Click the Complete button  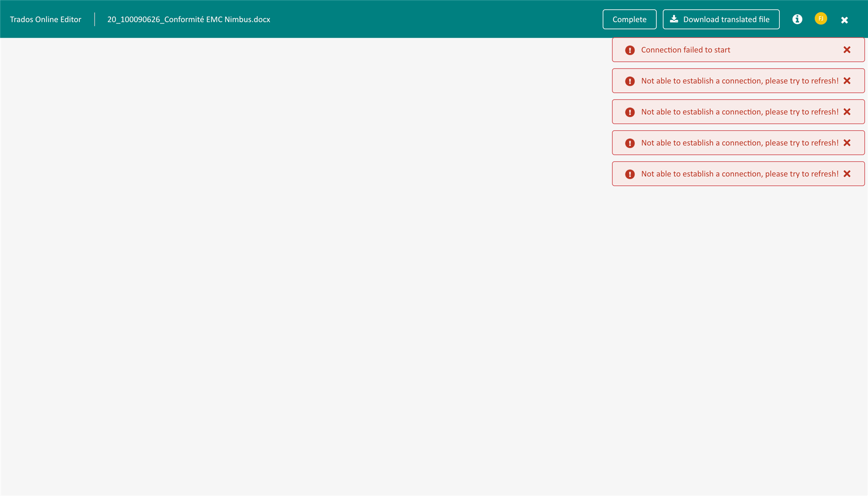click(x=629, y=19)
